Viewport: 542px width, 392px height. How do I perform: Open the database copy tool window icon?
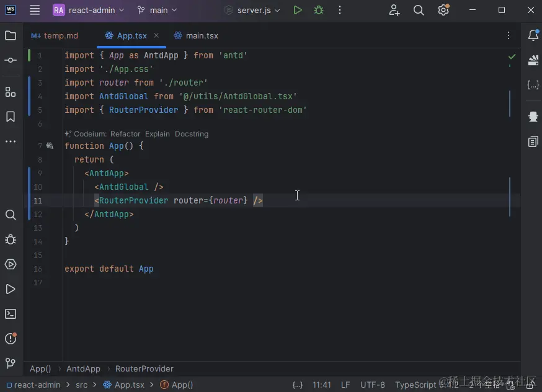(533, 141)
